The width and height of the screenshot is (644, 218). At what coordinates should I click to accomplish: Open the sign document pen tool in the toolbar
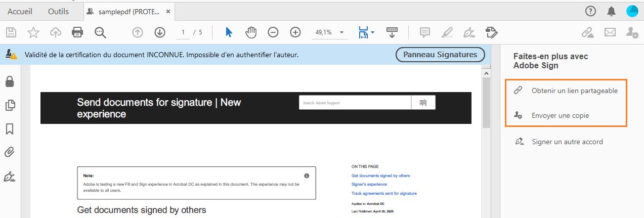tap(469, 32)
